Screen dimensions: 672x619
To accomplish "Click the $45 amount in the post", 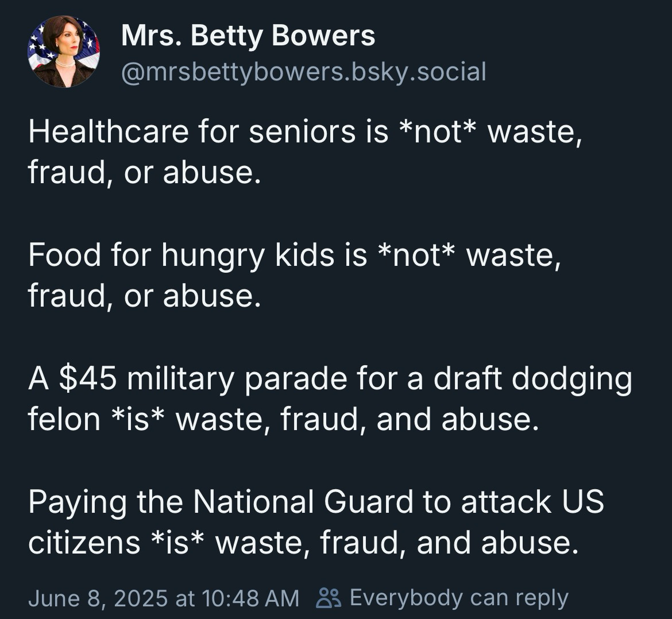I will 87,378.
